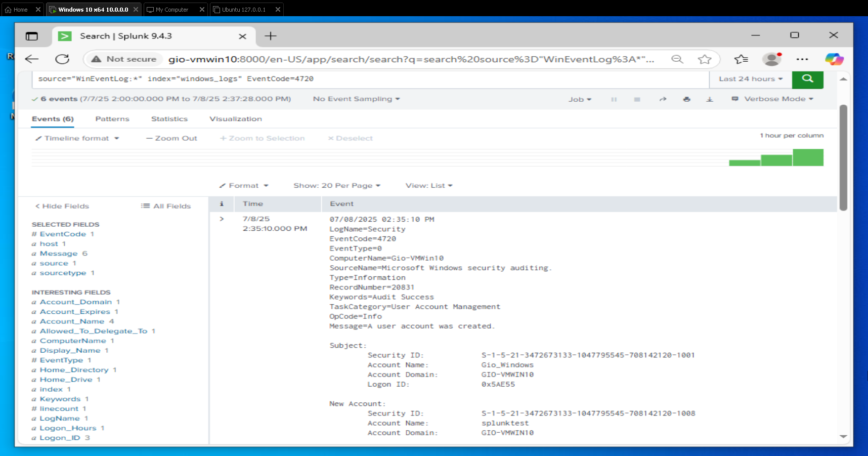Click the shortest green timeline bar
Screen dimensions: 868x456
pos(745,163)
